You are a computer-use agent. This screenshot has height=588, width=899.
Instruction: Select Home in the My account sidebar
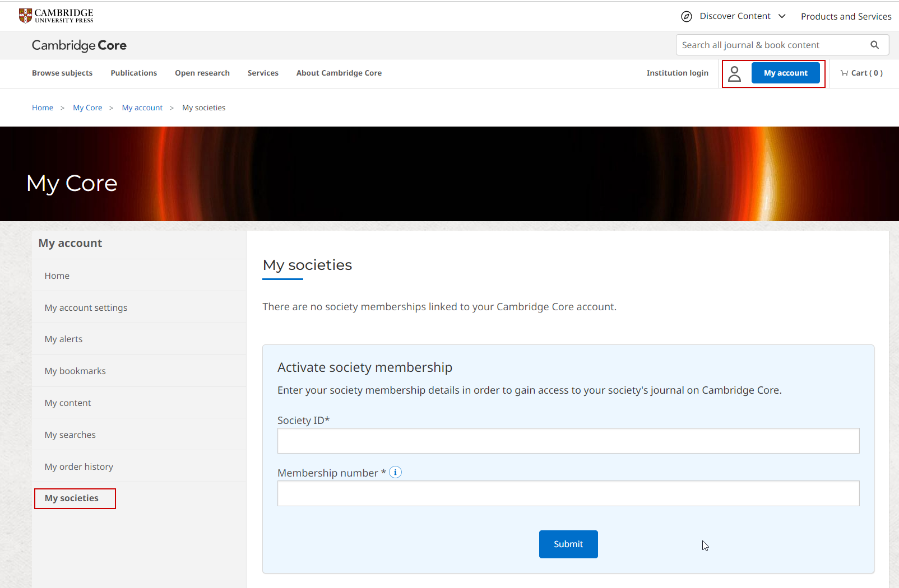click(139, 276)
